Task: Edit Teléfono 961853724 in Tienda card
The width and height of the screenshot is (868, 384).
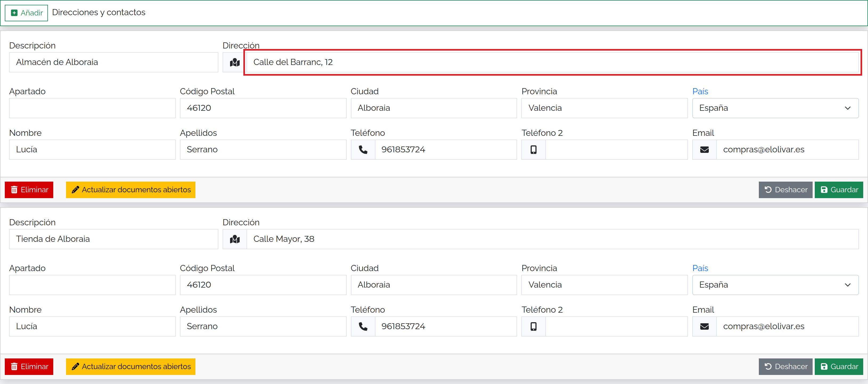Action: [x=446, y=326]
